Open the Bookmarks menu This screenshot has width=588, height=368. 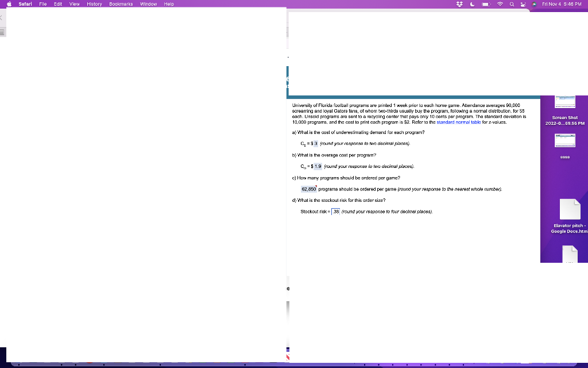tap(121, 4)
